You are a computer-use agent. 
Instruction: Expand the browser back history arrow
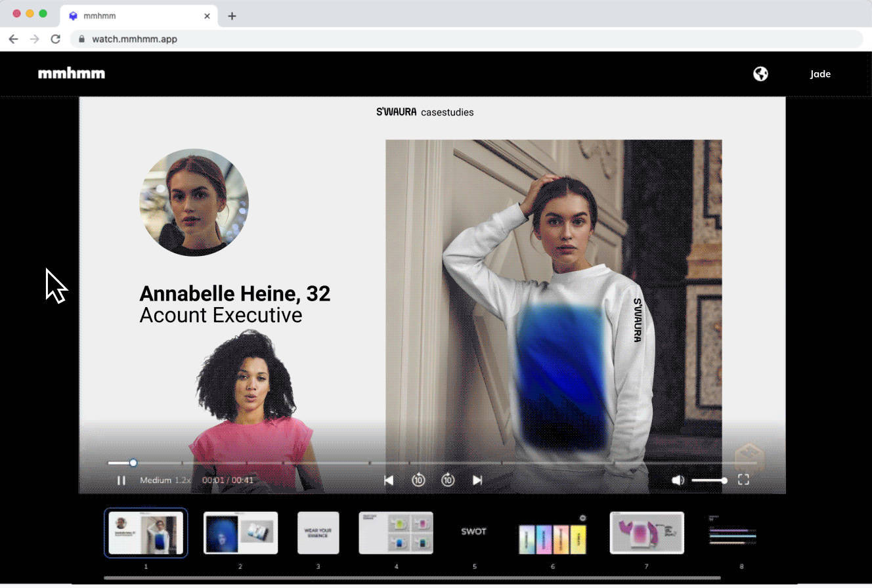(x=13, y=39)
